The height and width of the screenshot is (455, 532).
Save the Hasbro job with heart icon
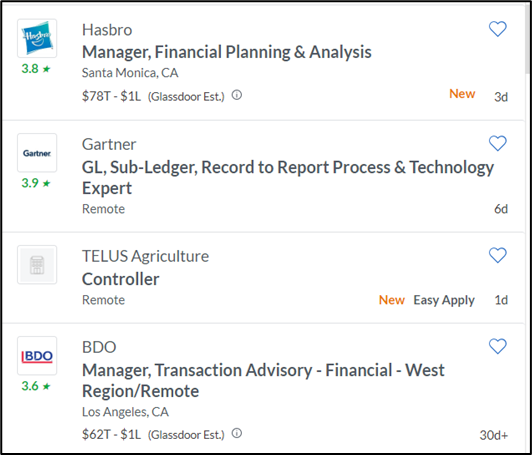click(497, 29)
